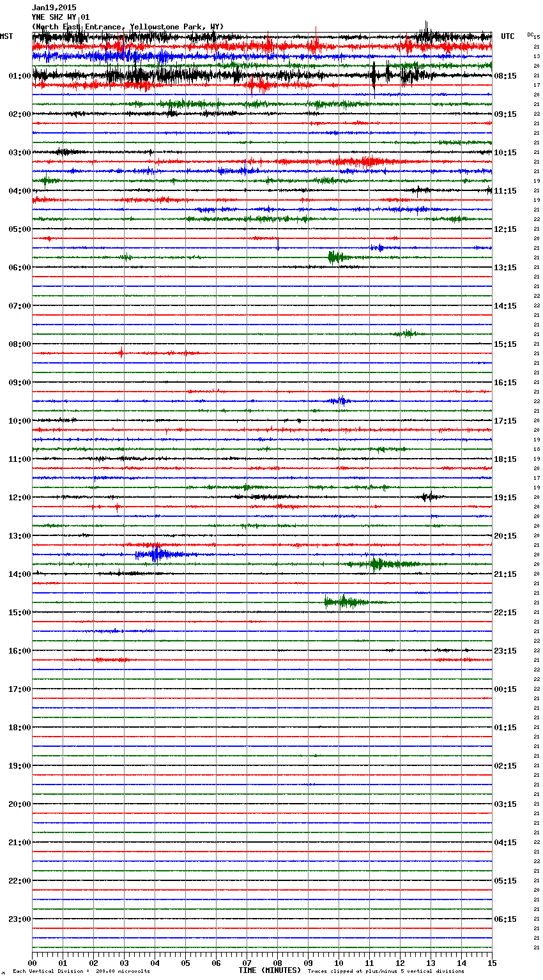Click the 10:15 UTC time label
Viewport: 543px width, 980px height.
click(505, 153)
